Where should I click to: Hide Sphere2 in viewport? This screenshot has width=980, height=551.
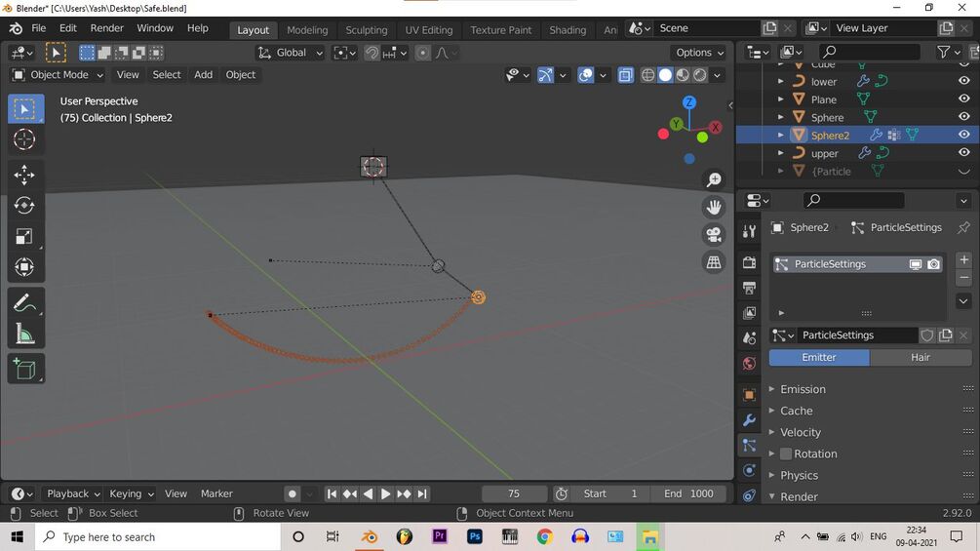pos(963,135)
